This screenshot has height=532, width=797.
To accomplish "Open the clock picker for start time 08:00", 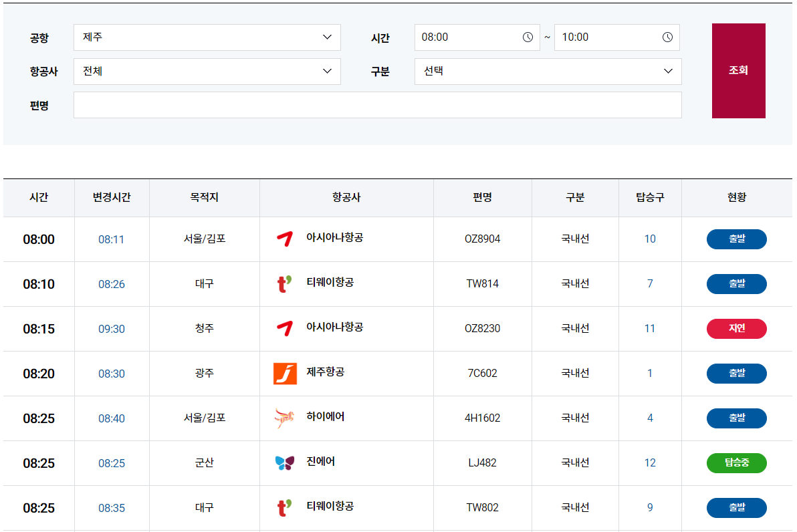I will (x=528, y=37).
